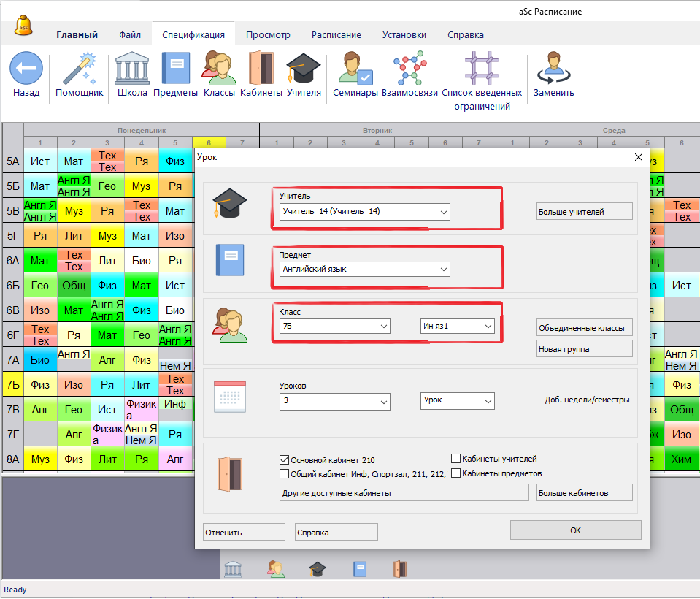Open the Предмет Английский язык dropdown

[442, 270]
